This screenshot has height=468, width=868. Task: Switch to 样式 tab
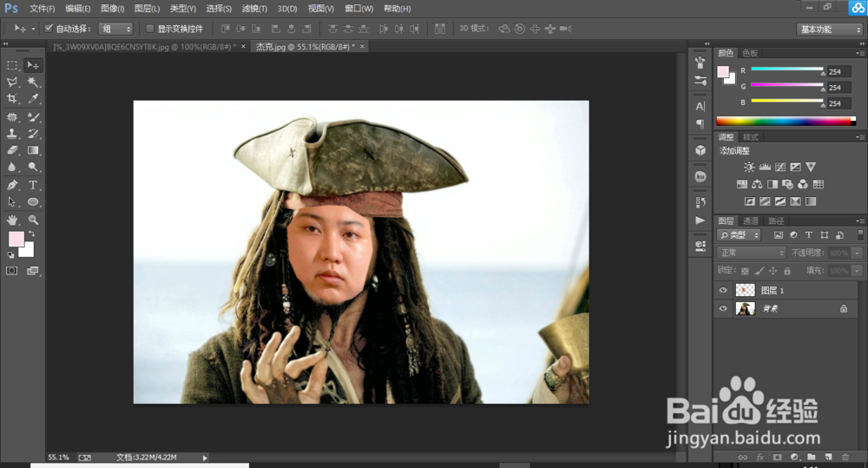click(x=751, y=137)
